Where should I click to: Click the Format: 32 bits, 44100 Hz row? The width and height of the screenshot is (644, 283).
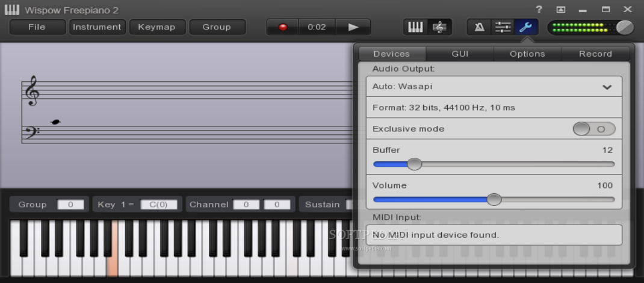click(x=494, y=108)
